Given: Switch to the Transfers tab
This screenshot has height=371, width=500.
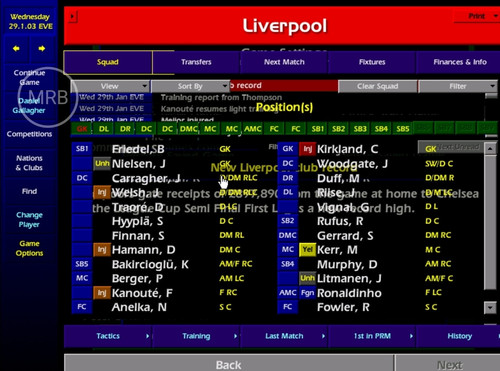Looking at the screenshot, I should click(x=196, y=62).
